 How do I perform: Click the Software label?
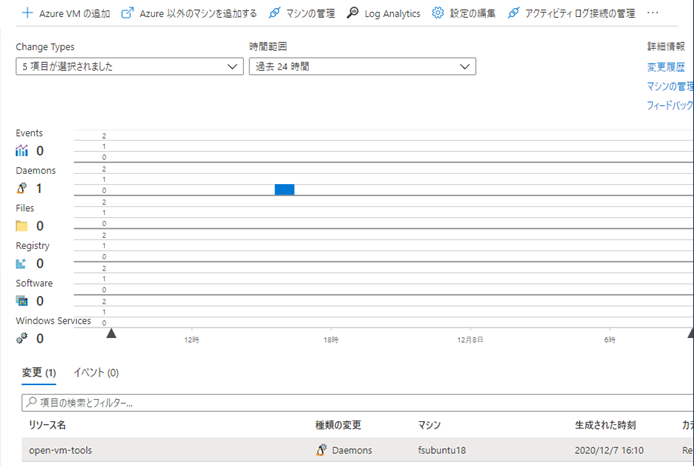pyautogui.click(x=34, y=283)
